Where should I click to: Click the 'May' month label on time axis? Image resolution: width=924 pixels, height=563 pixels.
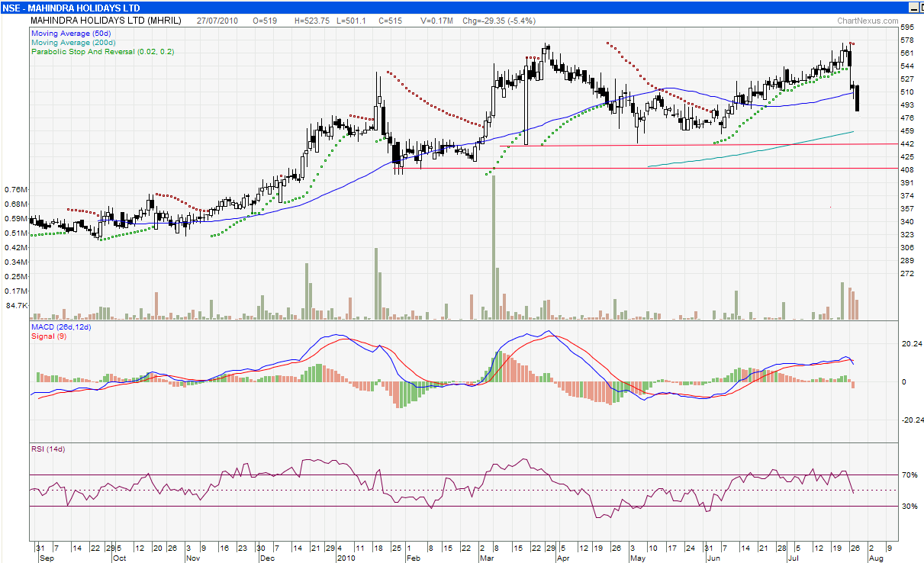(x=638, y=558)
